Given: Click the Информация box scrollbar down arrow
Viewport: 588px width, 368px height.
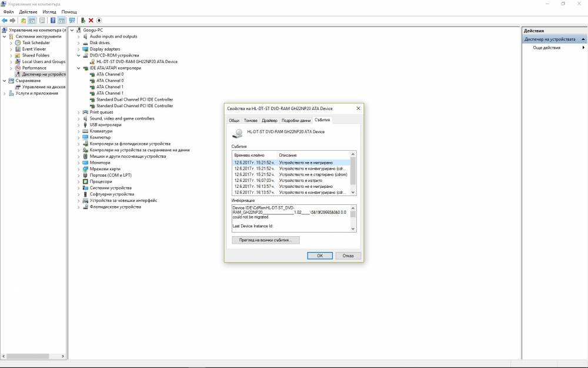Looking at the screenshot, I should [x=353, y=228].
